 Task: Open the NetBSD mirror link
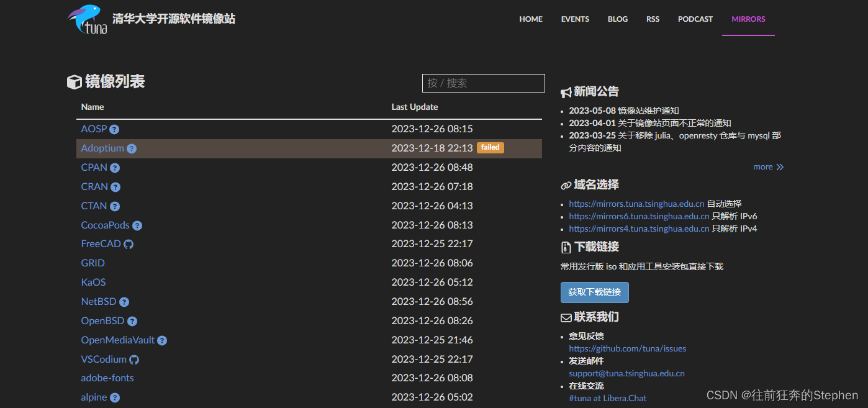pyautogui.click(x=99, y=302)
